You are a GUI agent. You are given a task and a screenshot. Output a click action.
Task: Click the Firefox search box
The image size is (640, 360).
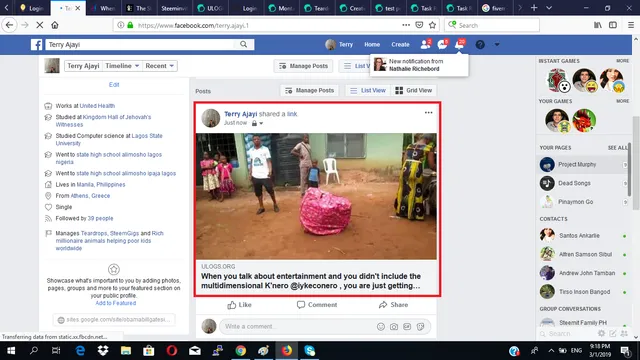point(492,25)
